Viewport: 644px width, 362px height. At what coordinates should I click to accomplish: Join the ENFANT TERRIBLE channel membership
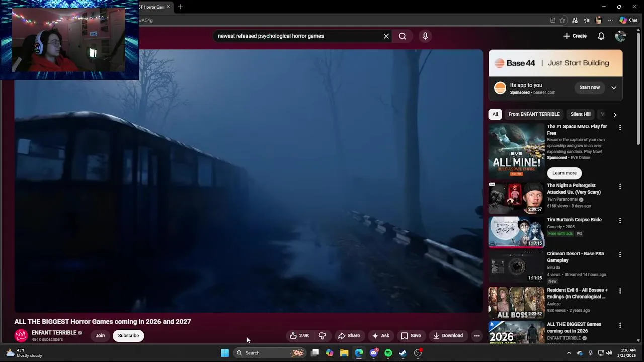click(x=100, y=336)
